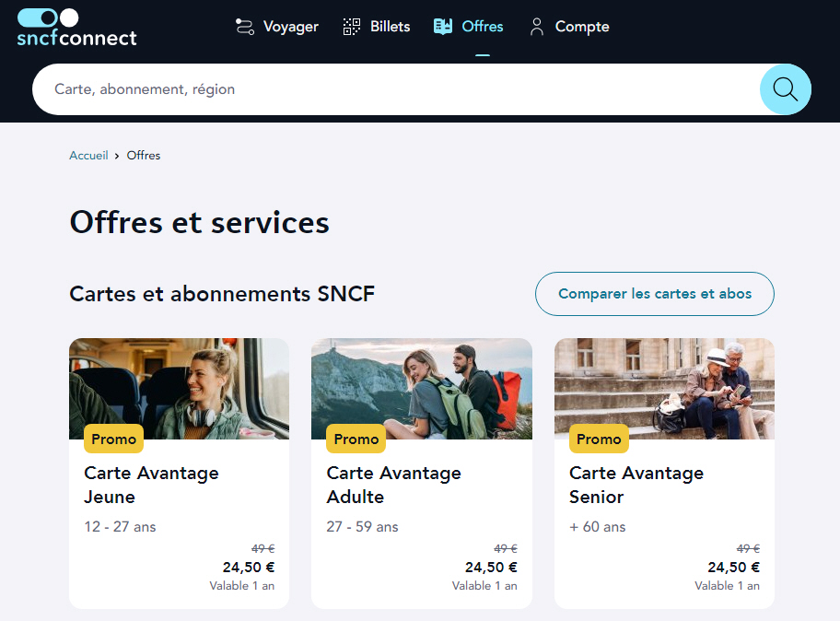Click the Voyager route icon
Viewport: 840px width, 621px height.
pos(244,27)
